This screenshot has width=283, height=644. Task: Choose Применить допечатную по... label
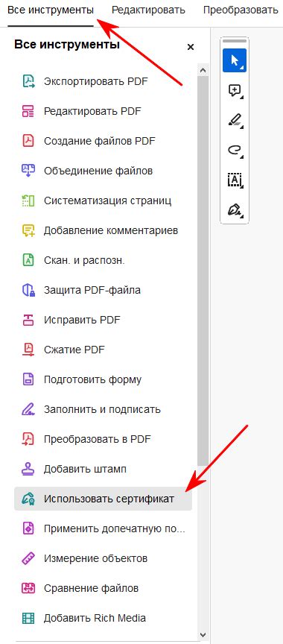(x=115, y=528)
